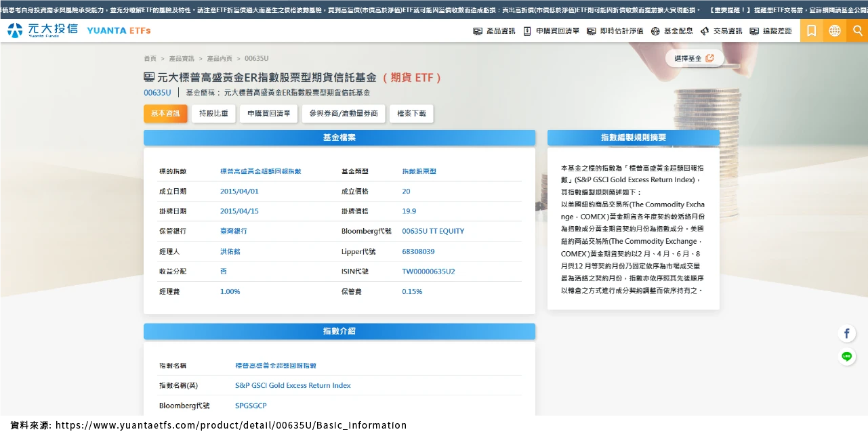Screen dimensions: 868x434
Task: Click 成立價格 value 20
Action: (406, 192)
